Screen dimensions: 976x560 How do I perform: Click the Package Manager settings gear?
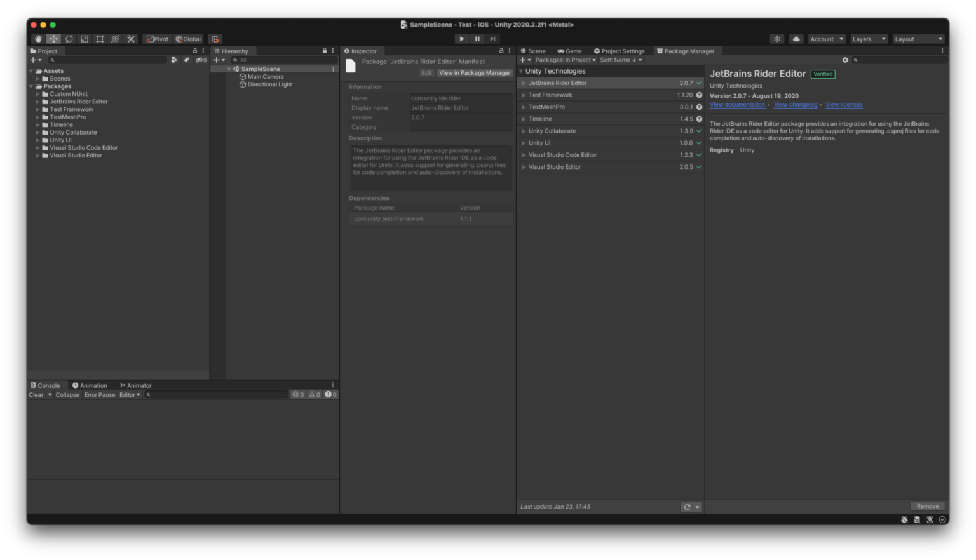pyautogui.click(x=845, y=60)
